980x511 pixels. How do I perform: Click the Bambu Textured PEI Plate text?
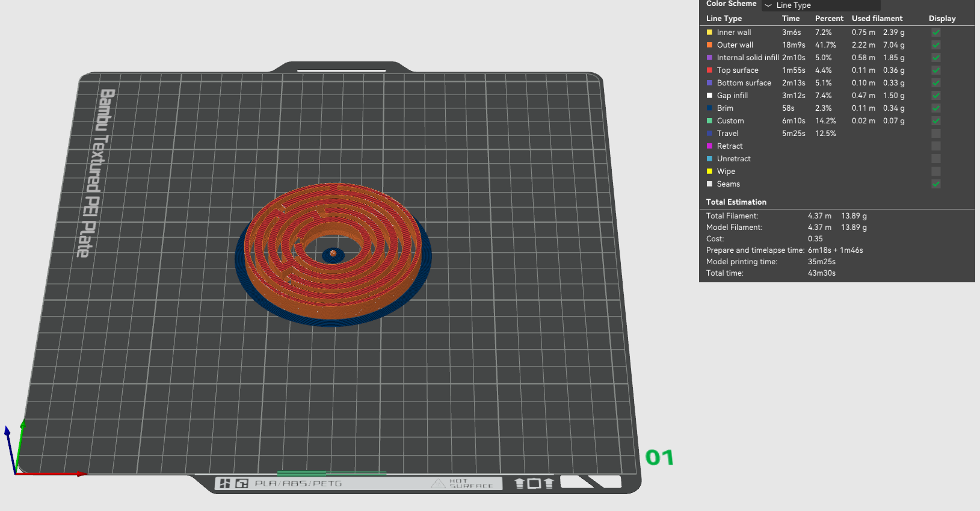[x=96, y=173]
